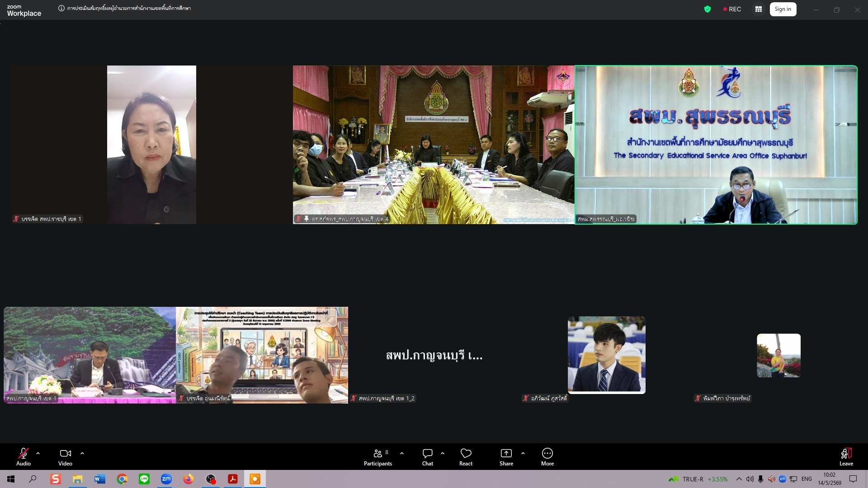Image resolution: width=868 pixels, height=488 pixels.
Task: Switch to Zoom in the taskbar
Action: 166,479
